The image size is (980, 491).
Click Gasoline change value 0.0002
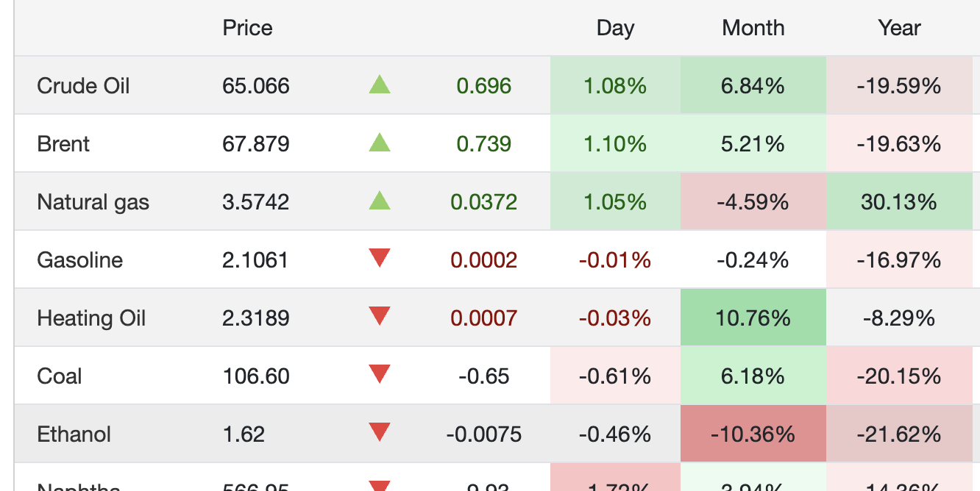(x=484, y=260)
